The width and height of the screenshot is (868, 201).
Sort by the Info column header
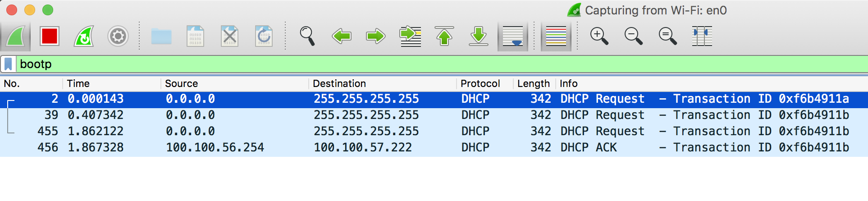pos(712,83)
